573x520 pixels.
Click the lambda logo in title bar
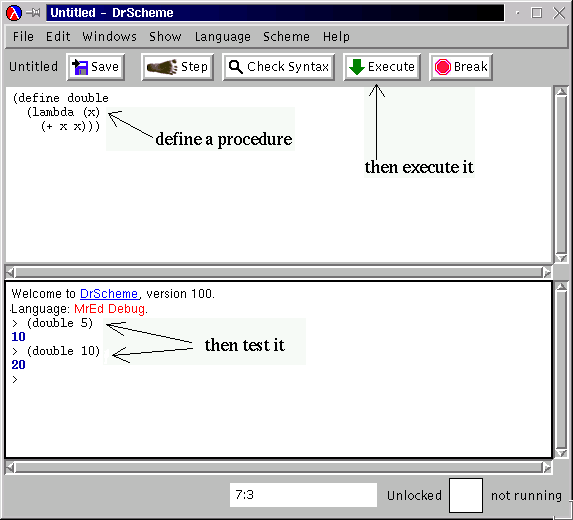click(14, 13)
